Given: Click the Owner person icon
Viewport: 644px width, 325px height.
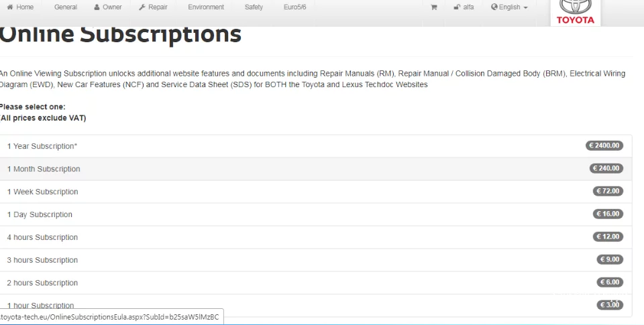Looking at the screenshot, I should (x=97, y=7).
